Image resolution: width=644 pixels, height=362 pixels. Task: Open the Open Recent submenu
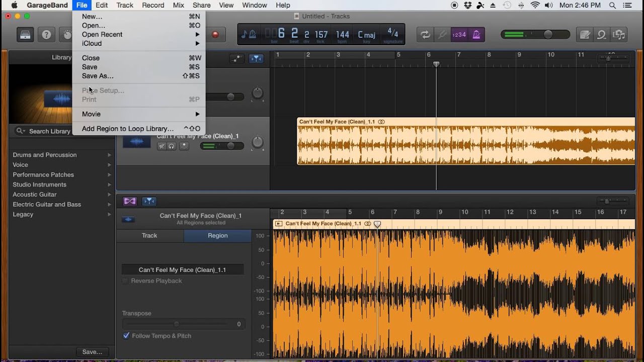[x=139, y=34]
